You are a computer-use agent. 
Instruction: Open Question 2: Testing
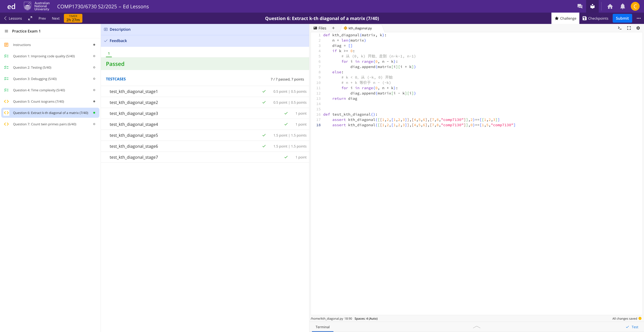[x=50, y=67]
